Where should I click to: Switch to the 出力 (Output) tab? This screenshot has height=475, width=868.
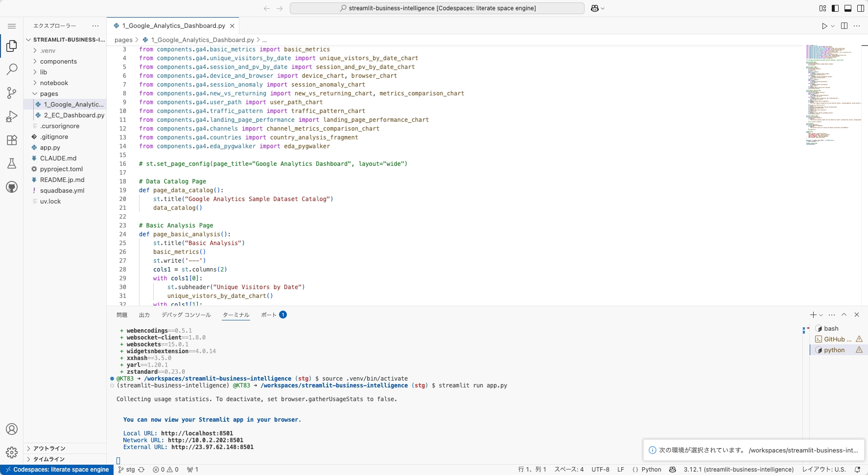click(x=144, y=315)
